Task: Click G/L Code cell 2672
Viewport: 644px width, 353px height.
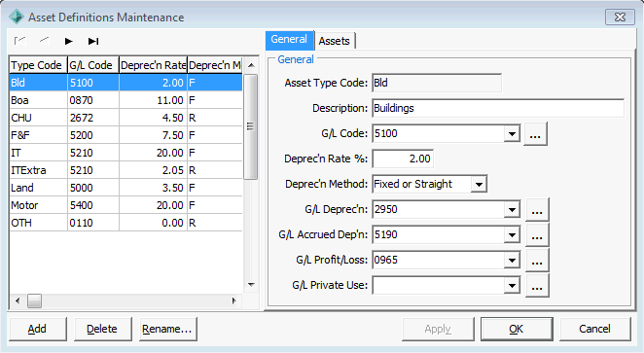Action: (x=93, y=118)
